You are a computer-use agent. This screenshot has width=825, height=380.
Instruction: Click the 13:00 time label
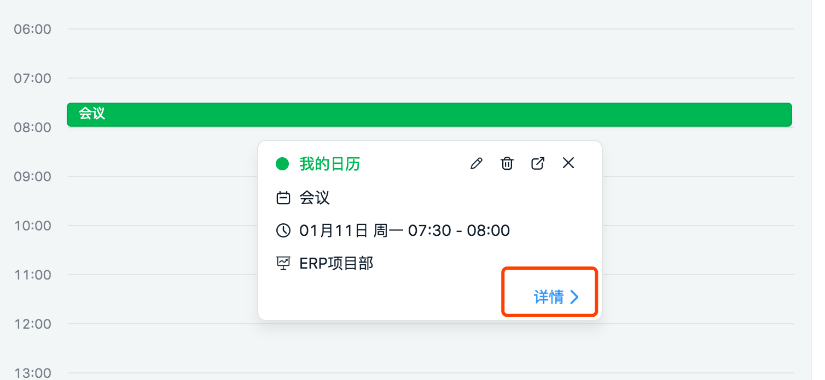(33, 373)
